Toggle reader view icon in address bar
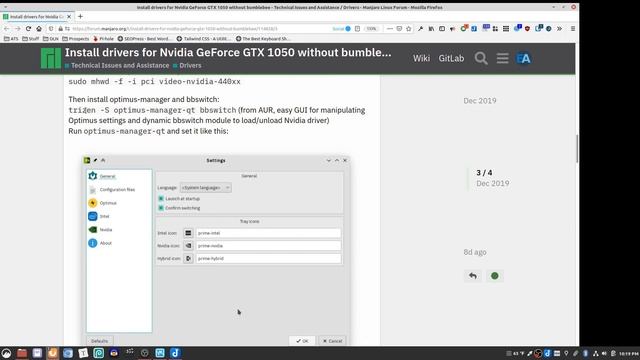Image resolution: width=640 pixels, height=360 pixels. (358, 29)
